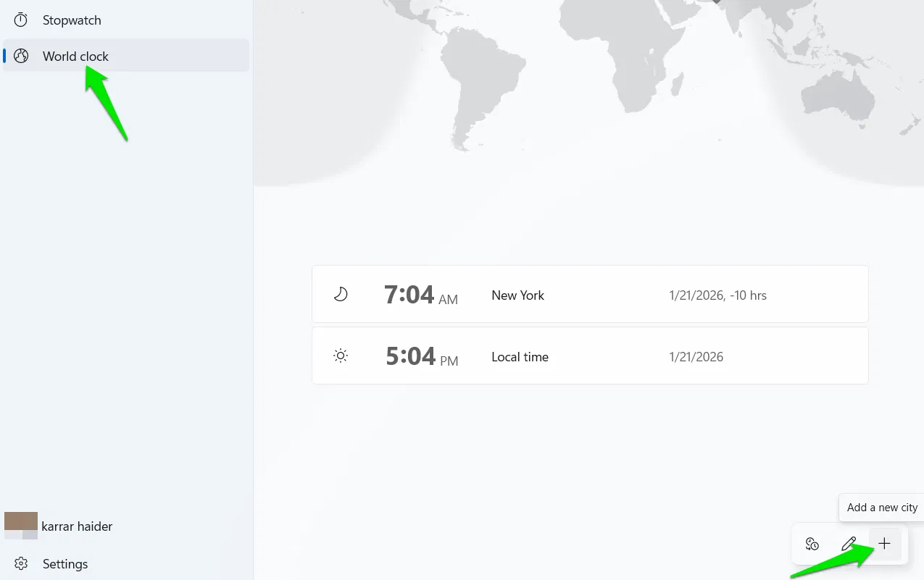
Task: Click the karrar haider avatar thumbnail
Action: click(21, 526)
